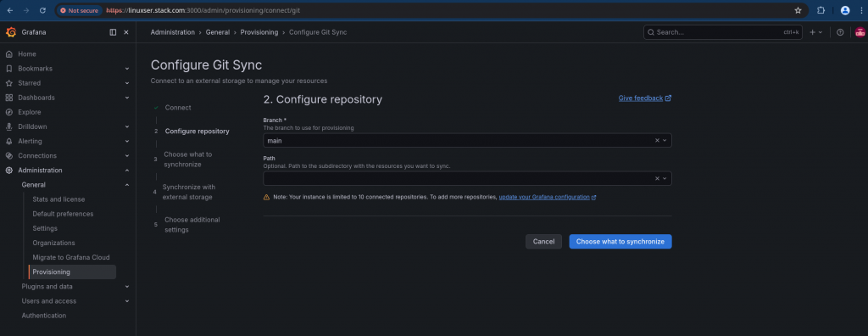
Task: Click the Dashboards grid icon
Action: [8, 98]
